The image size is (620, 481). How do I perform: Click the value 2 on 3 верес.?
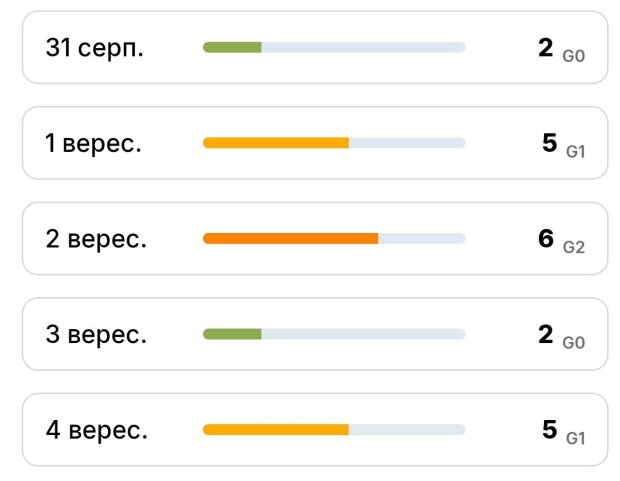point(546,334)
